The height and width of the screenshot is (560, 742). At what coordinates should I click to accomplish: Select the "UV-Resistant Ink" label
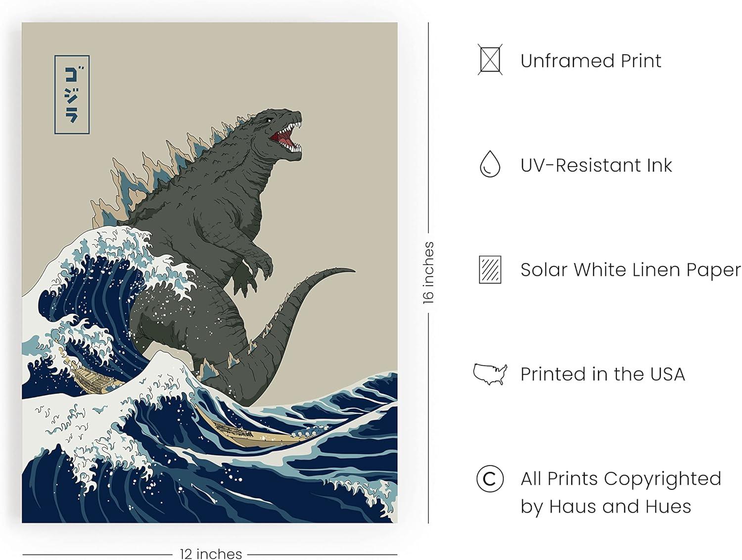click(596, 165)
